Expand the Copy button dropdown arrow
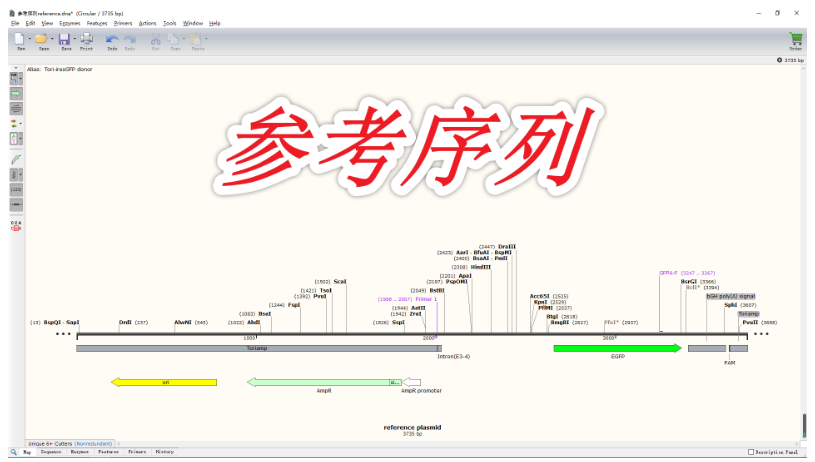 (183, 39)
